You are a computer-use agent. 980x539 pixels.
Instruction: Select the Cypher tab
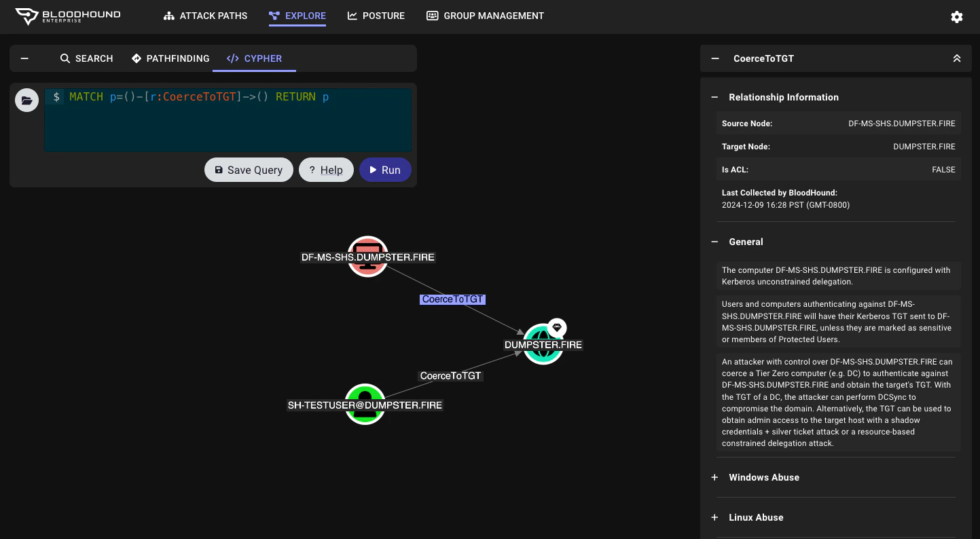coord(255,58)
